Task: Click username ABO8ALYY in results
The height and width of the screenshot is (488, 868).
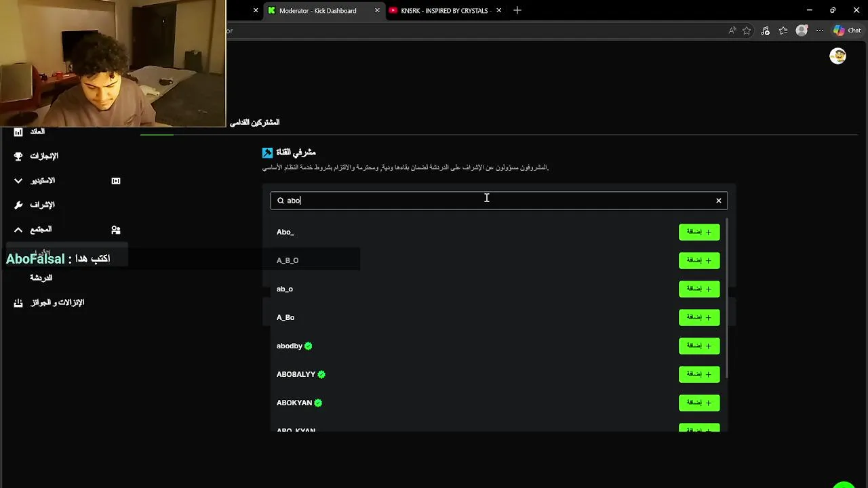Action: 296,375
